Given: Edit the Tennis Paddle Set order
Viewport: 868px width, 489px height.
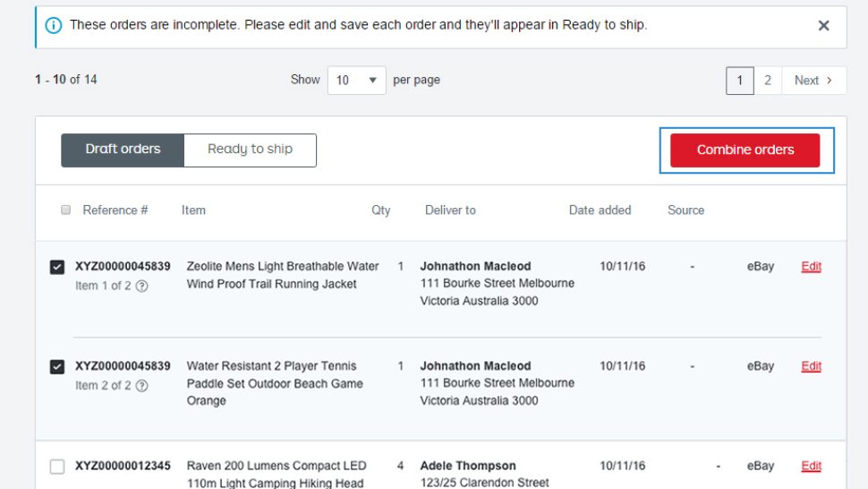Looking at the screenshot, I should tap(811, 366).
